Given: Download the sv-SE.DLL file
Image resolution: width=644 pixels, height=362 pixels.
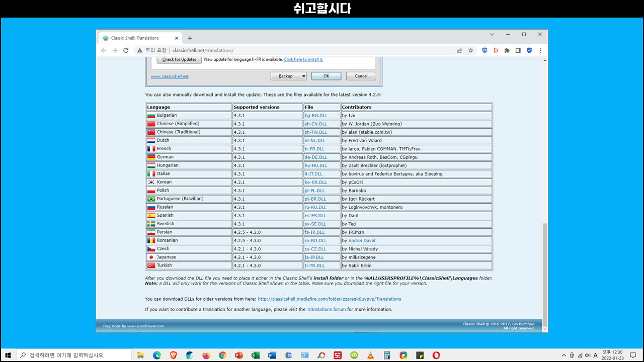Looking at the screenshot, I should tap(315, 224).
